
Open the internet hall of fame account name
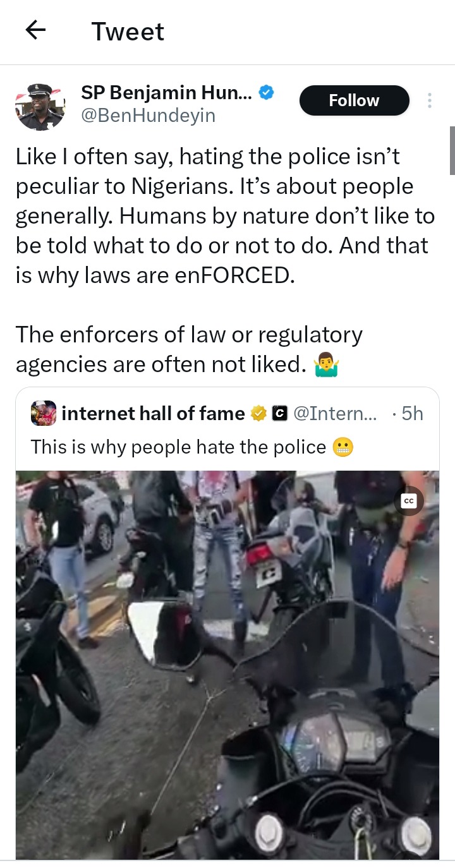tap(153, 414)
